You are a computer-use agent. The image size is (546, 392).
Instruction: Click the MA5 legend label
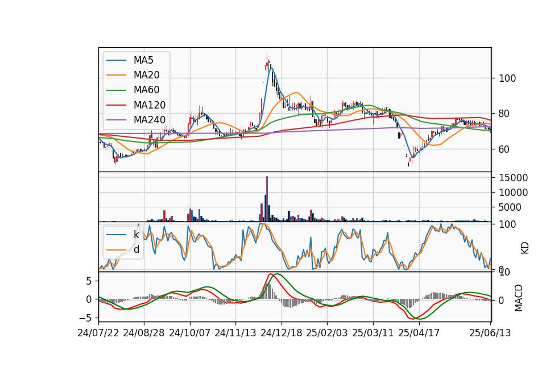click(x=143, y=60)
